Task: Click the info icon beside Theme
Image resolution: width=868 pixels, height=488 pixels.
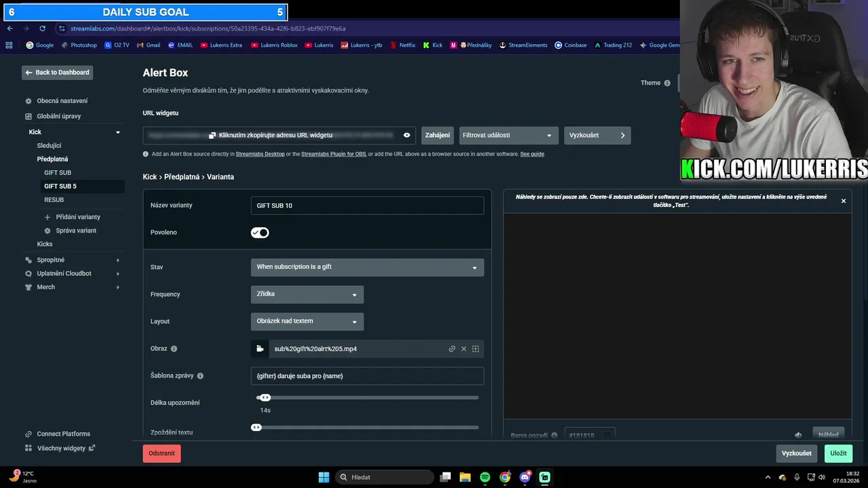Action: pyautogui.click(x=667, y=83)
